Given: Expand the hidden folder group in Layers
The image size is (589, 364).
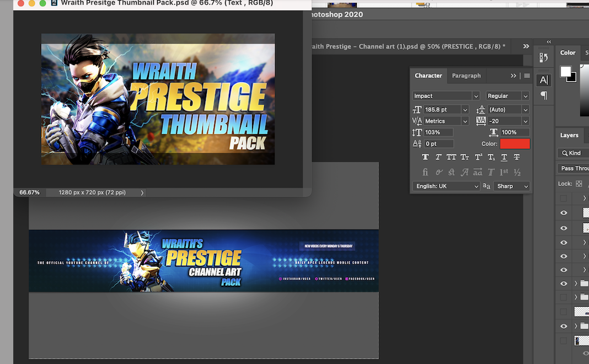Looking at the screenshot, I should (575, 297).
